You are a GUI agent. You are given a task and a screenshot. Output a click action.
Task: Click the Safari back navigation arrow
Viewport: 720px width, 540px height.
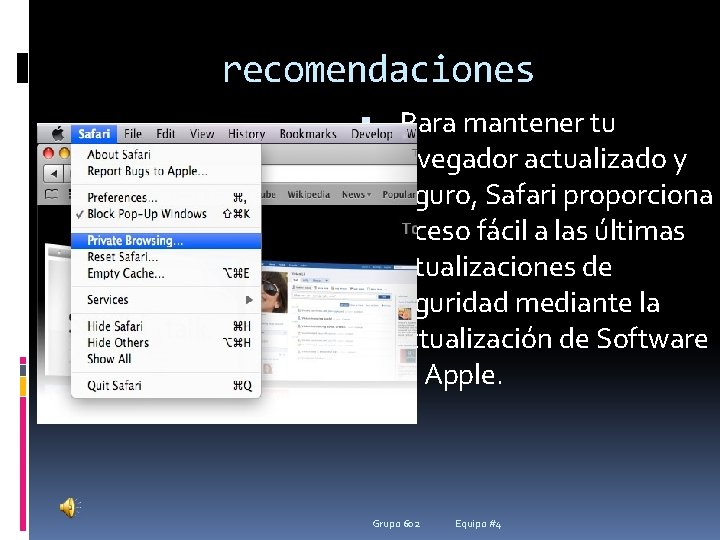pyautogui.click(x=54, y=174)
